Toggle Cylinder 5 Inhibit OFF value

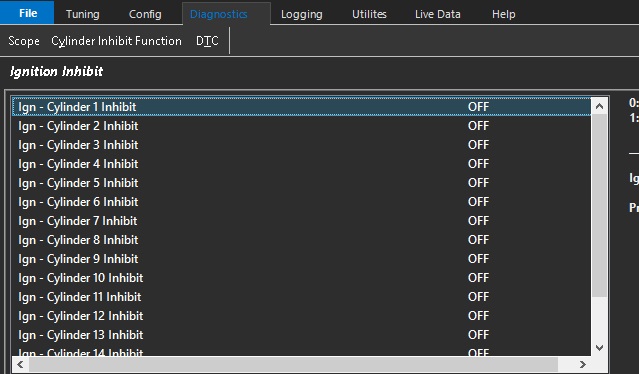tap(478, 183)
